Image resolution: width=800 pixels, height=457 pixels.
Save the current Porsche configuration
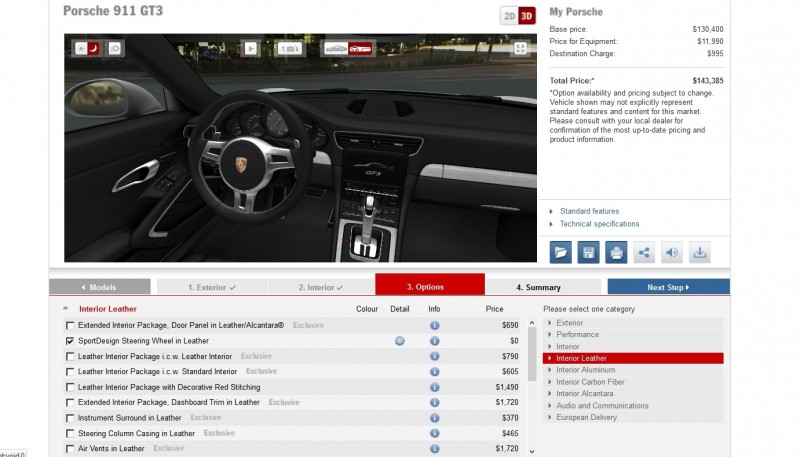click(588, 252)
